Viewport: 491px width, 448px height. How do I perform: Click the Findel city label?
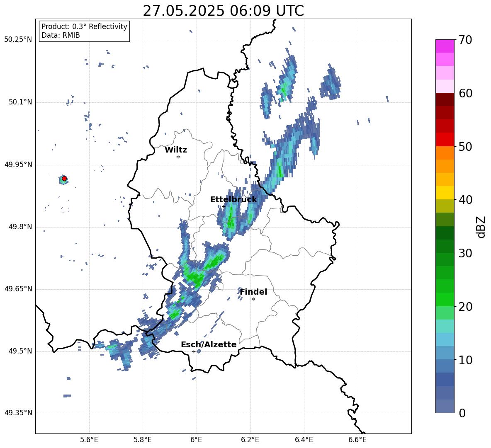(x=253, y=292)
